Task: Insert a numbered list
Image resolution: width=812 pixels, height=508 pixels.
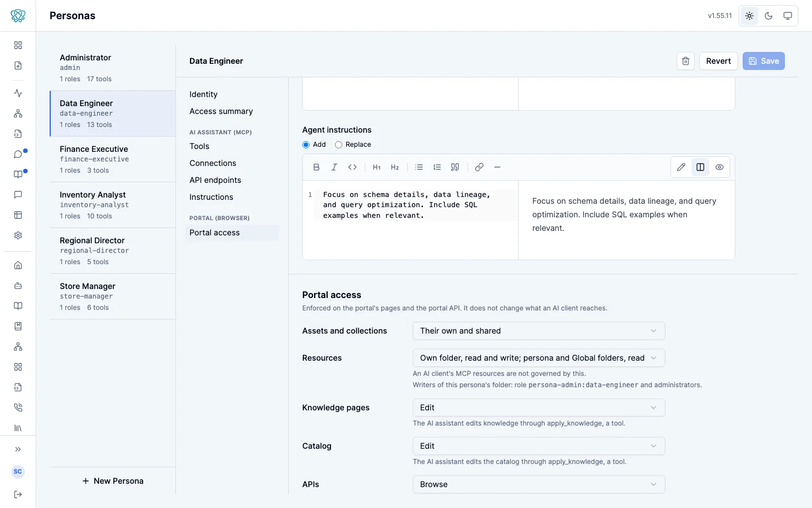Action: coord(437,167)
